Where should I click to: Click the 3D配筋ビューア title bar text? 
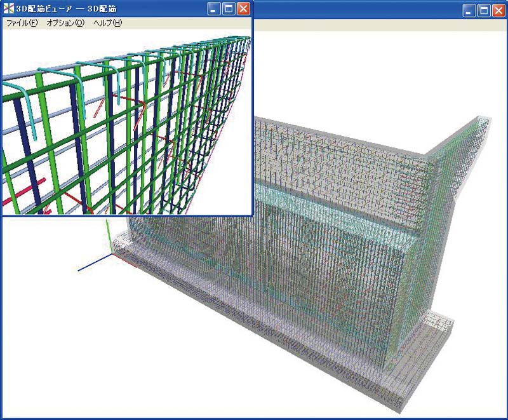[x=67, y=9]
